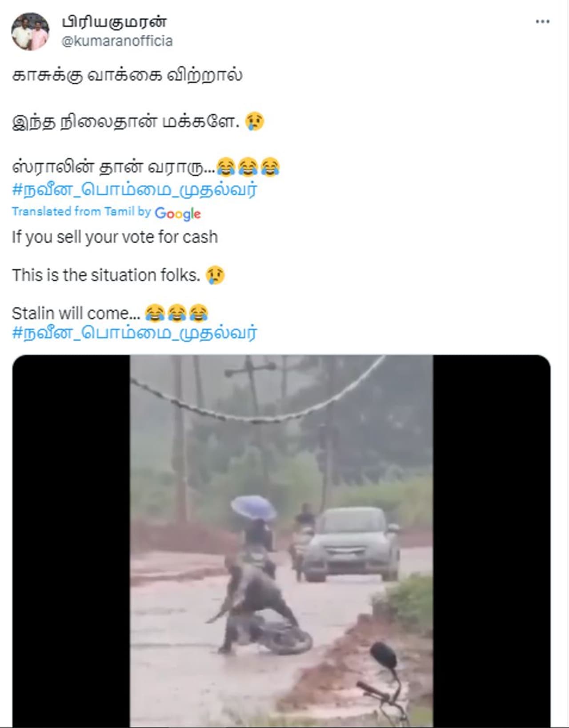Play the embedded rainy road video
The image size is (569, 728).
pyautogui.click(x=281, y=541)
